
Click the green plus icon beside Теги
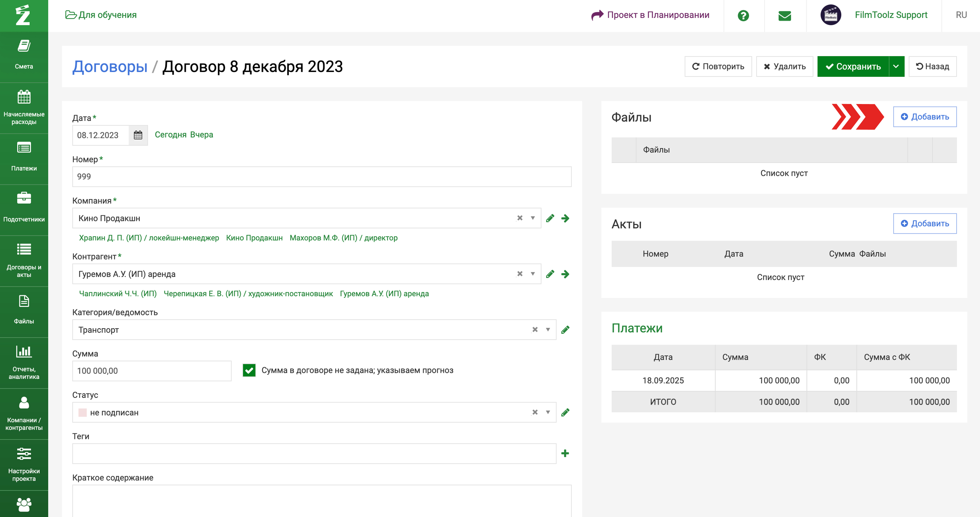click(565, 453)
